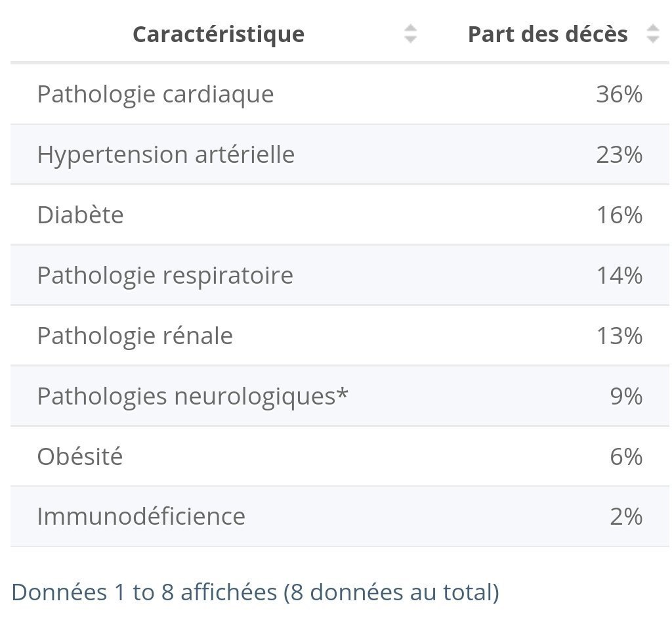Image resolution: width=672 pixels, height=639 pixels.
Task: Select the Immunodéficience row
Action: coord(339,516)
